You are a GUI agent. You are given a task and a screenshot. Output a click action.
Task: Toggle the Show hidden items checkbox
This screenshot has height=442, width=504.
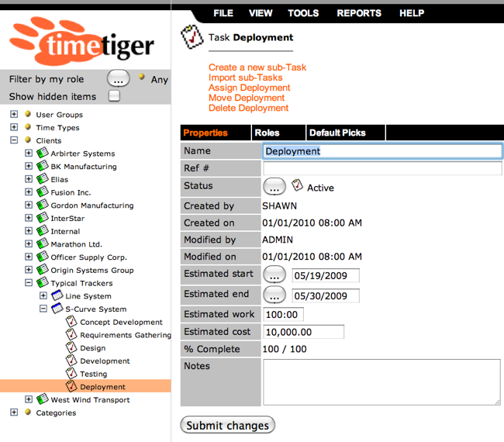click(x=114, y=96)
